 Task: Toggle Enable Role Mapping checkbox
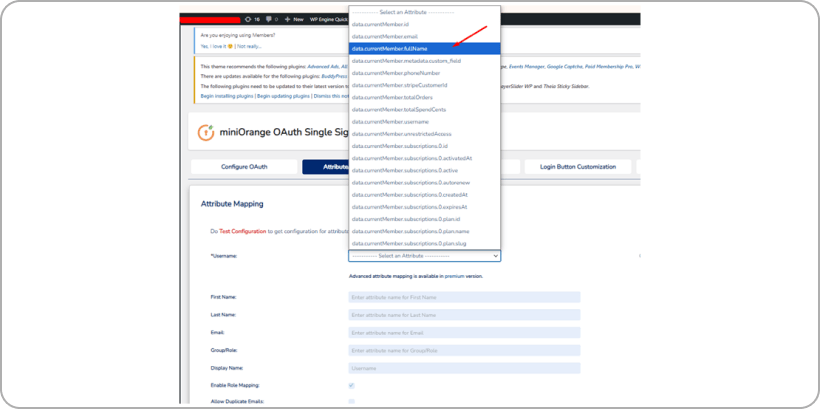(351, 385)
